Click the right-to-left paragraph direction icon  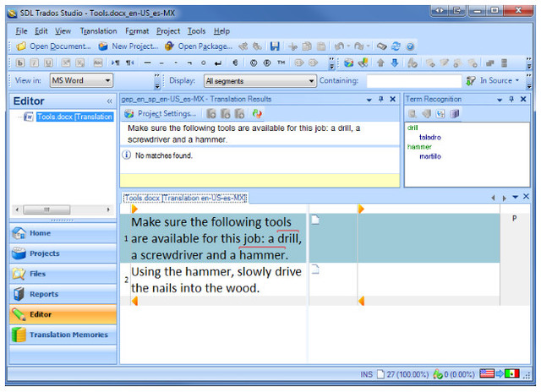[129, 63]
